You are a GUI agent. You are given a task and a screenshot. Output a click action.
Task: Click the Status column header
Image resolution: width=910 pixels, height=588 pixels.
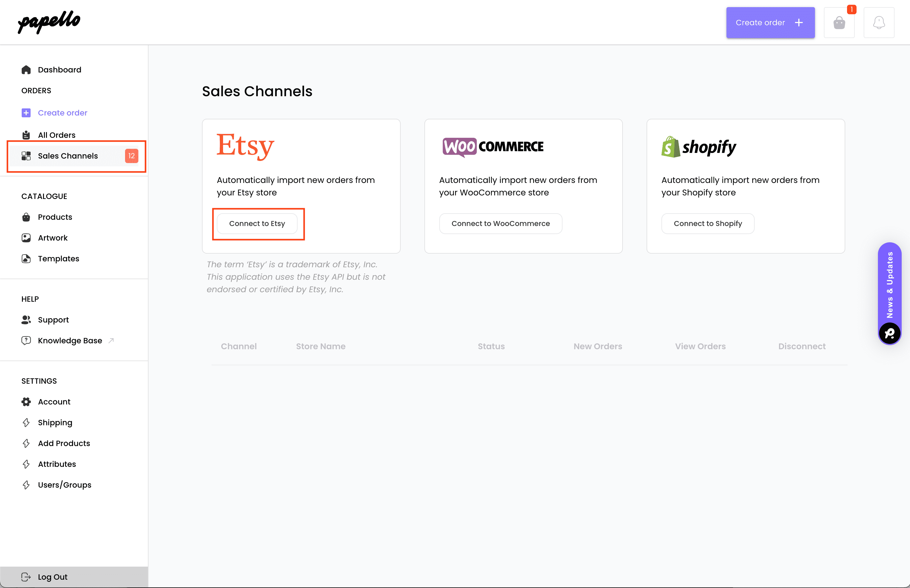pyautogui.click(x=491, y=347)
